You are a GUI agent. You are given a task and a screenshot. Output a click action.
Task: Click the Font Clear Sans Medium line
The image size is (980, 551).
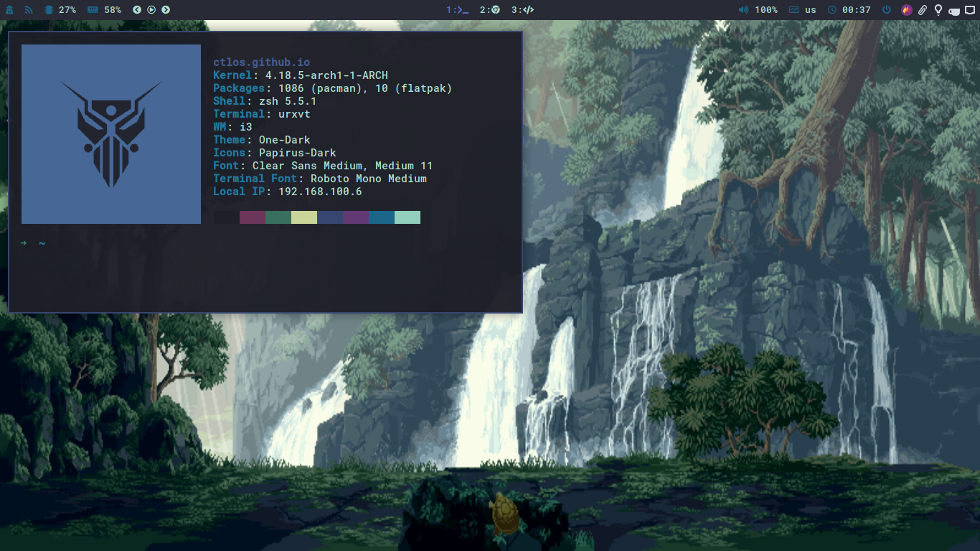pos(323,166)
